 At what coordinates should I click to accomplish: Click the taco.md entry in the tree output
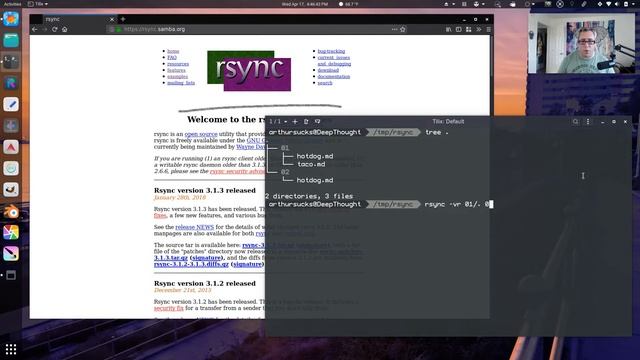coord(311,164)
